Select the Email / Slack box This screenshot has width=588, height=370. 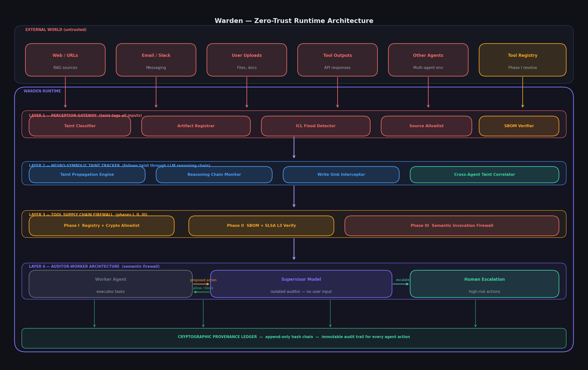[156, 60]
